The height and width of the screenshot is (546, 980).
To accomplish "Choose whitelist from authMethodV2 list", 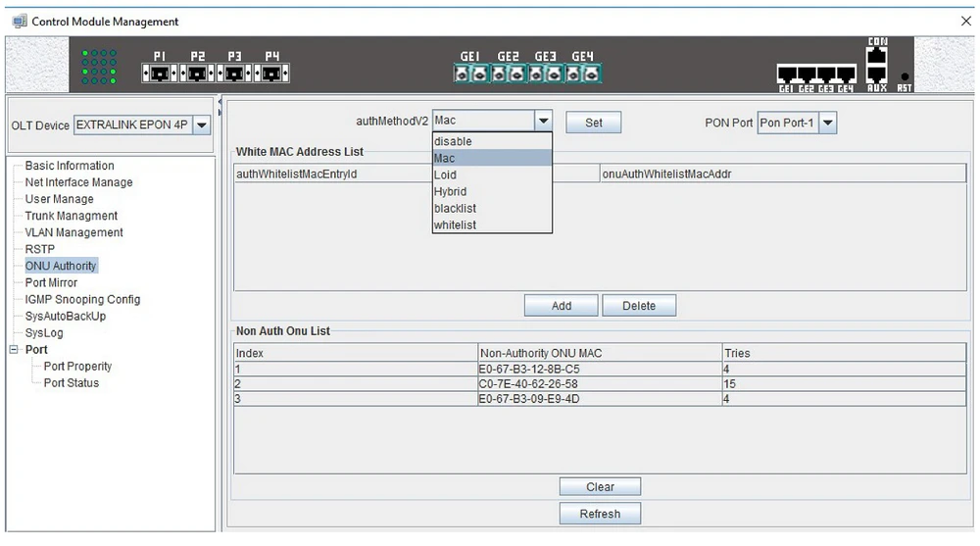I will coord(455,225).
